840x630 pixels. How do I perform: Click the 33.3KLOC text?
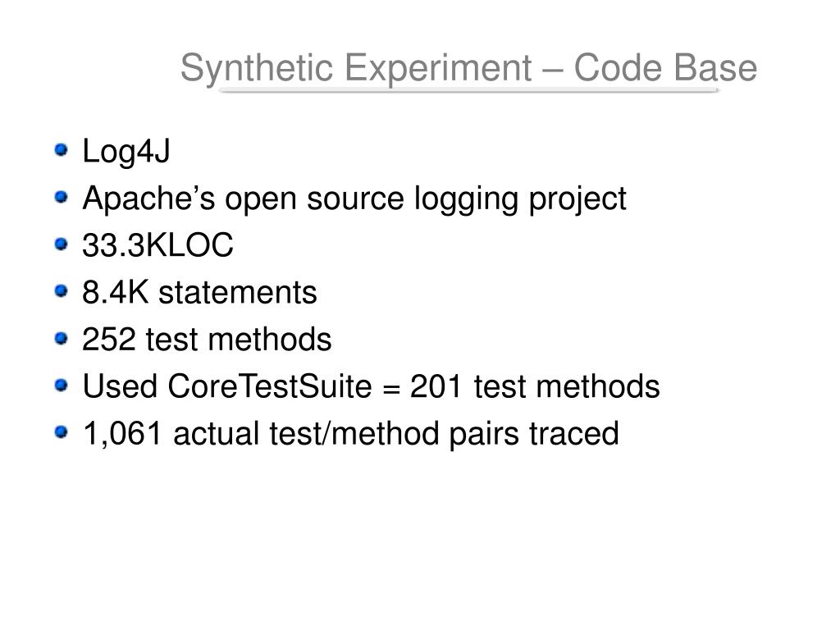pyautogui.click(x=157, y=245)
